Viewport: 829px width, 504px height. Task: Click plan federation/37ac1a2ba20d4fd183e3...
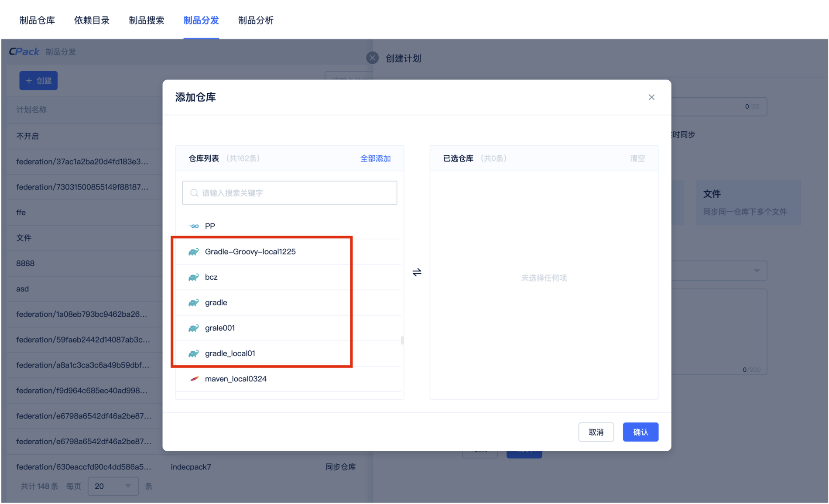pyautogui.click(x=82, y=161)
